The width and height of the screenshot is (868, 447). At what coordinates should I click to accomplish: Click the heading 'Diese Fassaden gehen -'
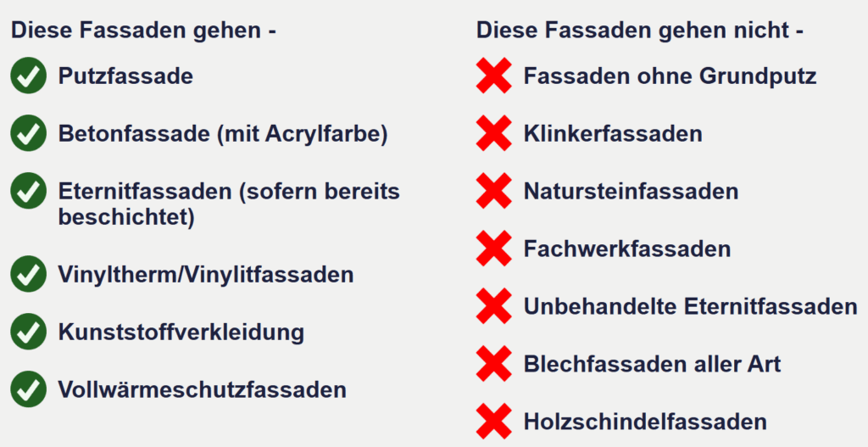[143, 31]
